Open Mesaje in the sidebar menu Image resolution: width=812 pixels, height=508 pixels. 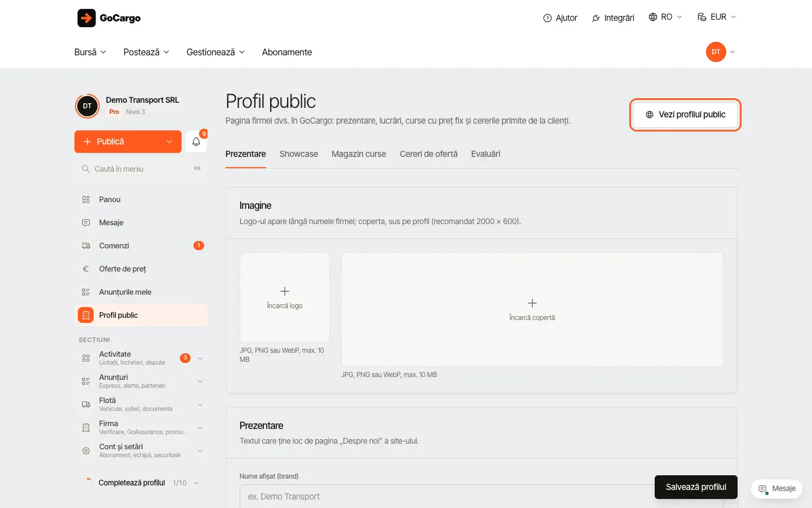click(141, 222)
